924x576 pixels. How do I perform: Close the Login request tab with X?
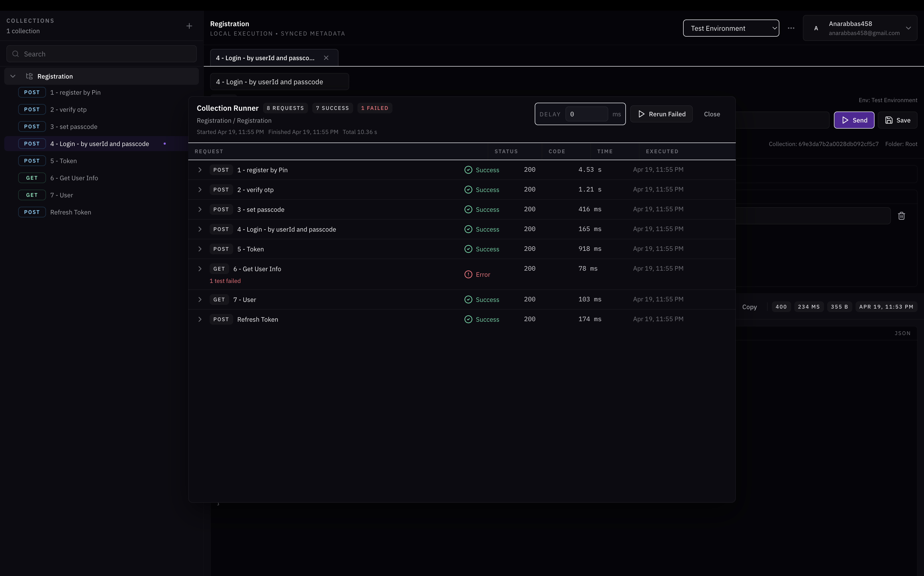coord(326,58)
